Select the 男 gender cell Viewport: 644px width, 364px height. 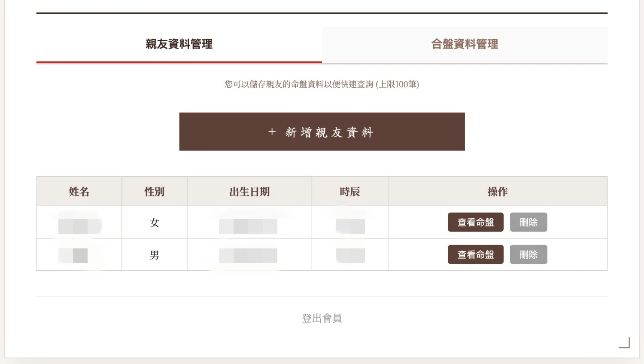155,255
